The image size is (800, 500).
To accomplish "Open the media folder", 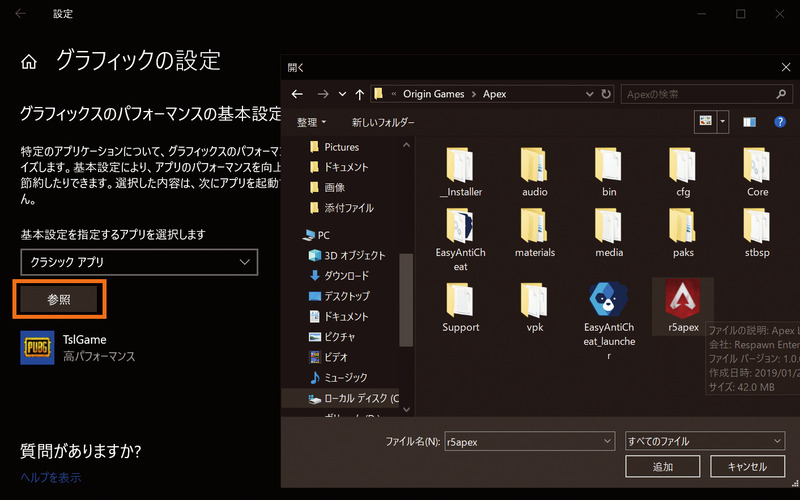I will tap(609, 233).
